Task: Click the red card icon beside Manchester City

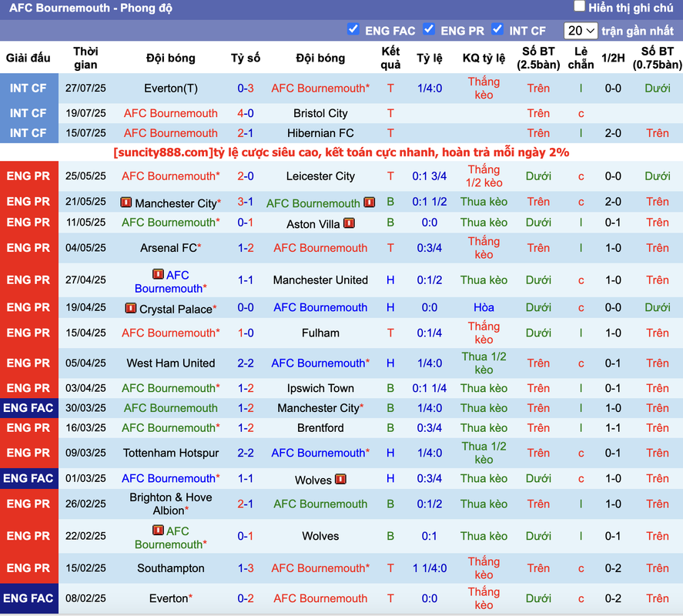Action: [x=126, y=203]
